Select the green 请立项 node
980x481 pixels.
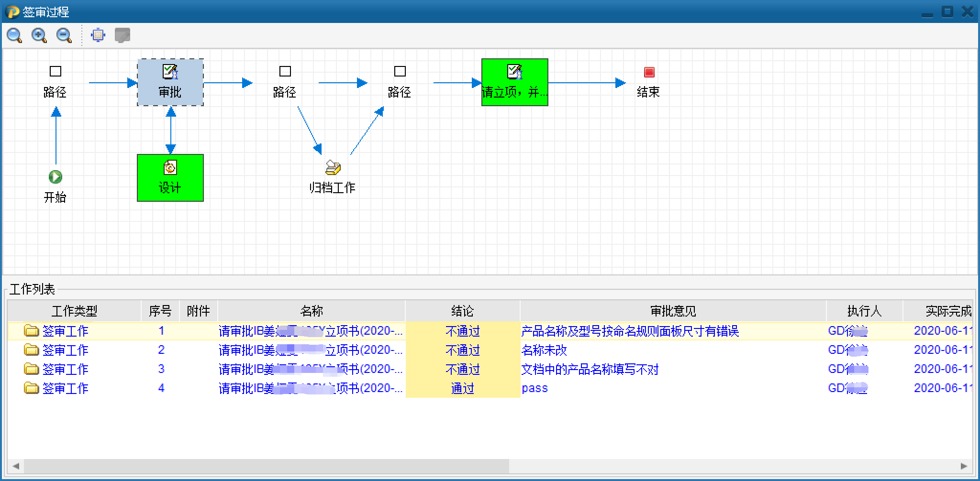(515, 82)
